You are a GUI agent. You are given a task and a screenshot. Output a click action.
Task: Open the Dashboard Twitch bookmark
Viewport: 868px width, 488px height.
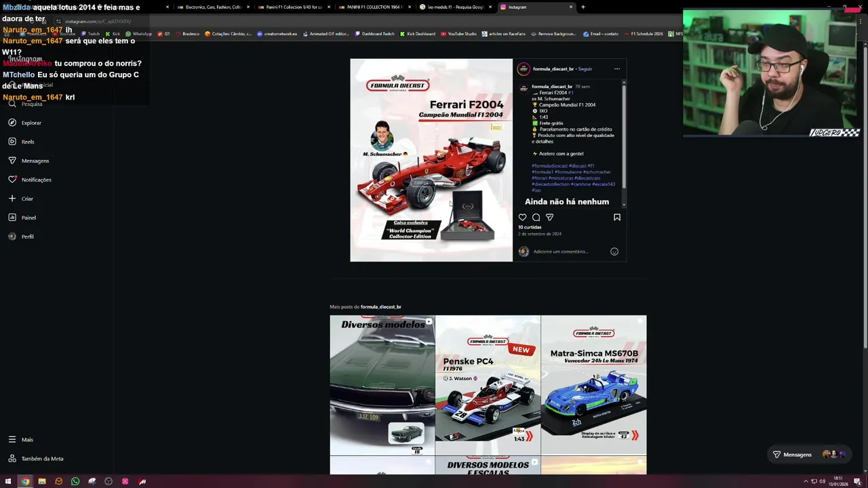pos(374,34)
